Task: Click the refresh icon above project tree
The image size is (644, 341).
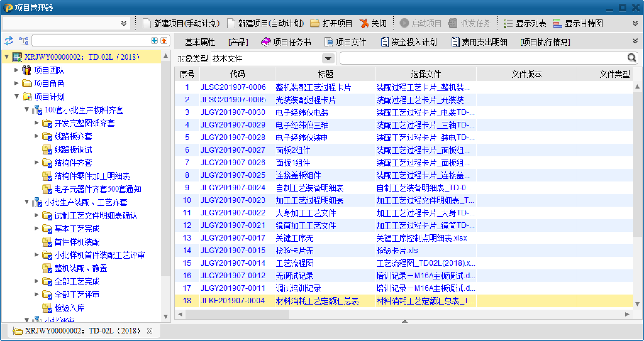Action: (x=9, y=41)
